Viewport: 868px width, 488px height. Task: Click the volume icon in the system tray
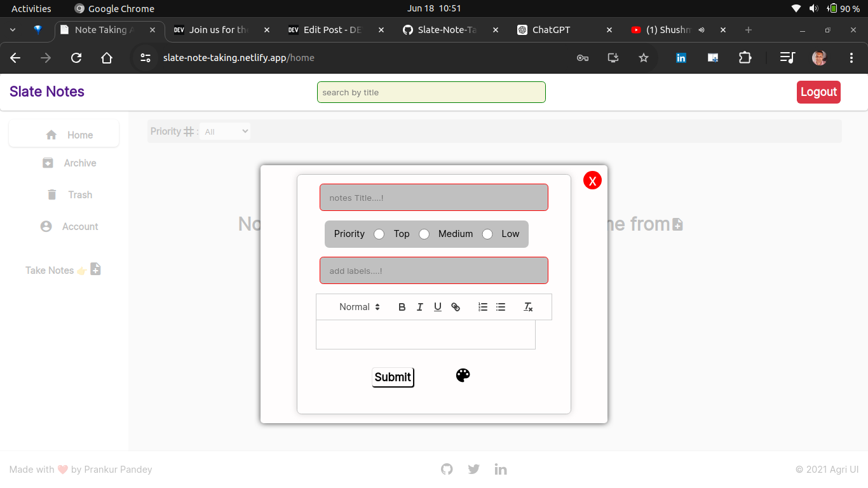pos(813,8)
